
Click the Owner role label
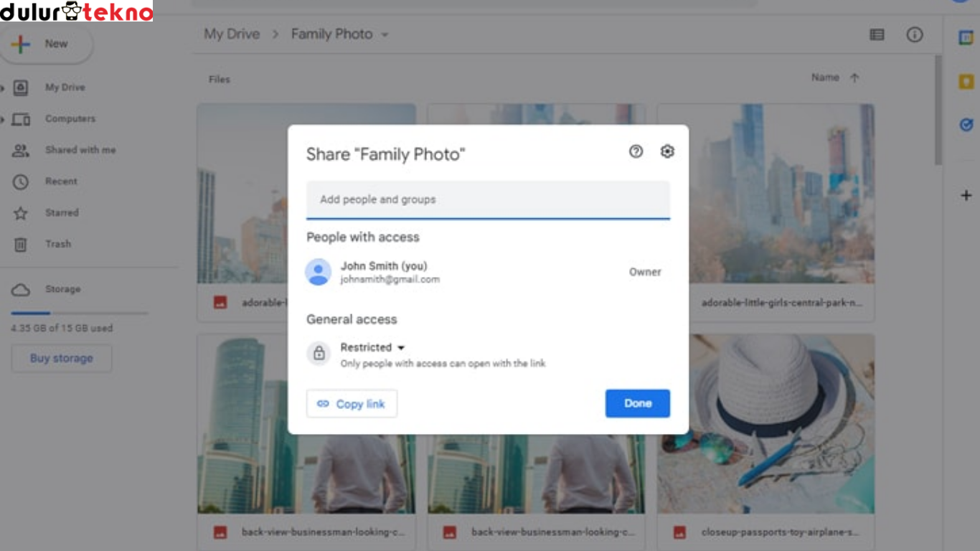coord(645,272)
